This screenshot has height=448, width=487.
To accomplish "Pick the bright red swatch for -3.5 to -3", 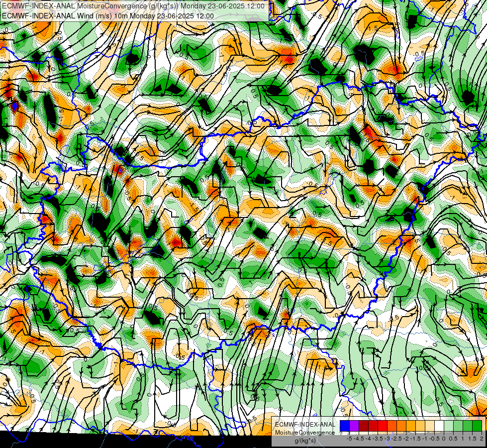I will (x=383, y=426).
